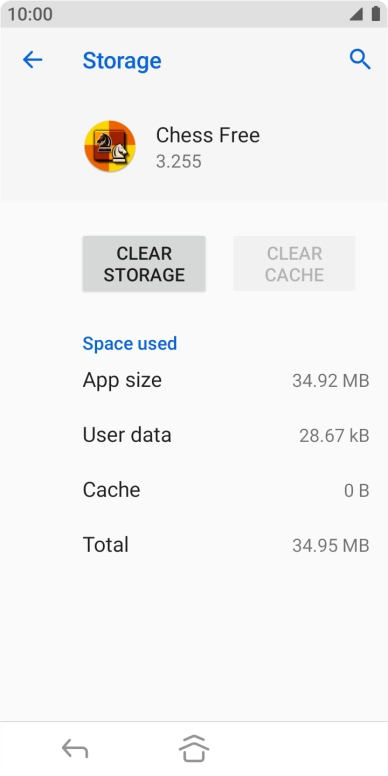
Task: Tap the Total row label
Action: point(105,545)
